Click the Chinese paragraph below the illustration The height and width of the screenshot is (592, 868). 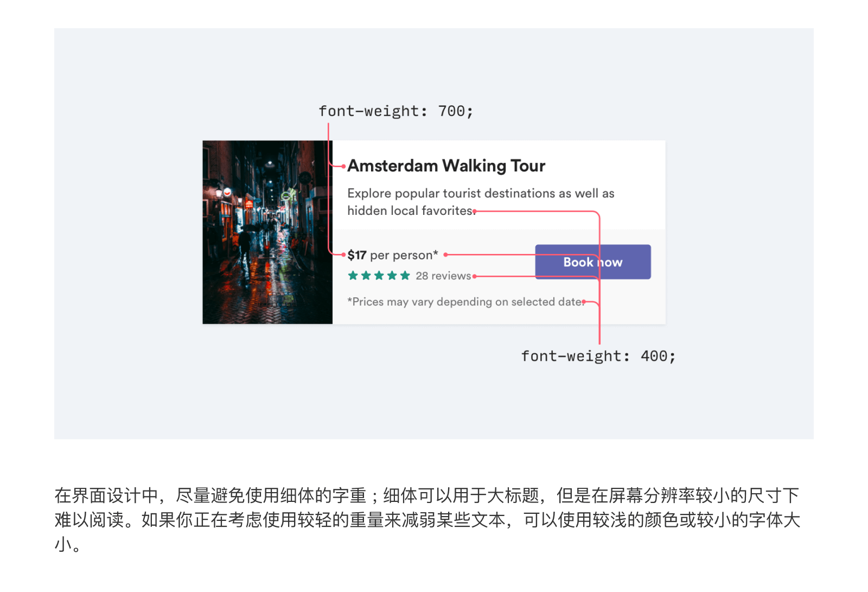(x=427, y=519)
